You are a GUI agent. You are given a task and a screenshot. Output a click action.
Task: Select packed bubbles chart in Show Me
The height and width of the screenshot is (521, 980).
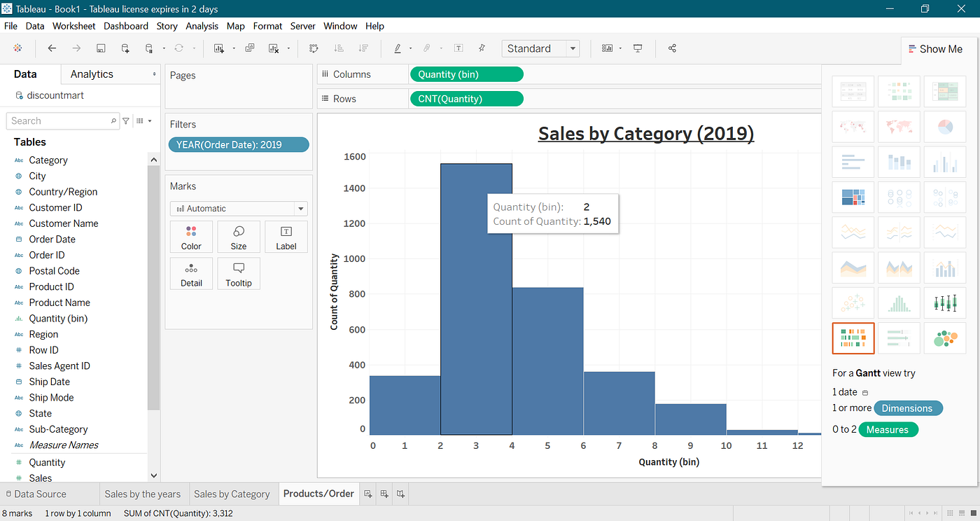tap(945, 338)
